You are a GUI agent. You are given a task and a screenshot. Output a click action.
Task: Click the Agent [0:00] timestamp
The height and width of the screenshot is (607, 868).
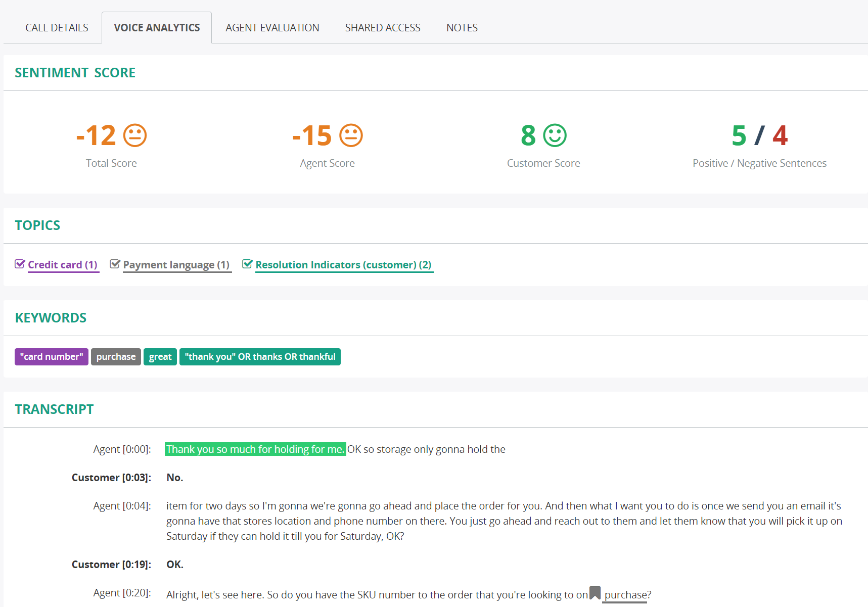click(x=122, y=449)
